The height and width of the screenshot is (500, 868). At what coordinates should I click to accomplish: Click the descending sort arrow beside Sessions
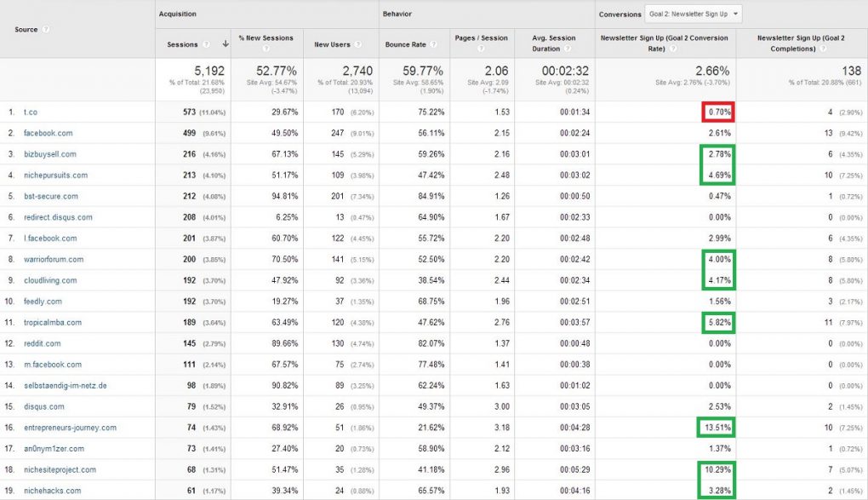pyautogui.click(x=226, y=43)
